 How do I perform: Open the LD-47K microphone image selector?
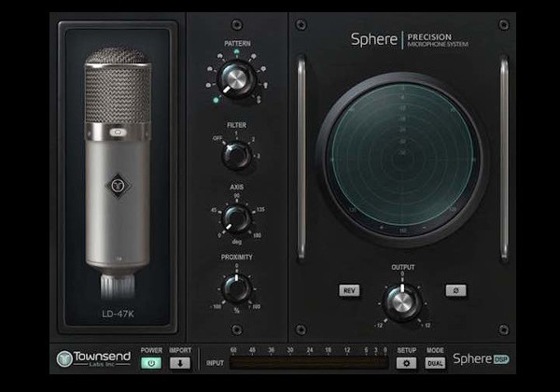118,172
